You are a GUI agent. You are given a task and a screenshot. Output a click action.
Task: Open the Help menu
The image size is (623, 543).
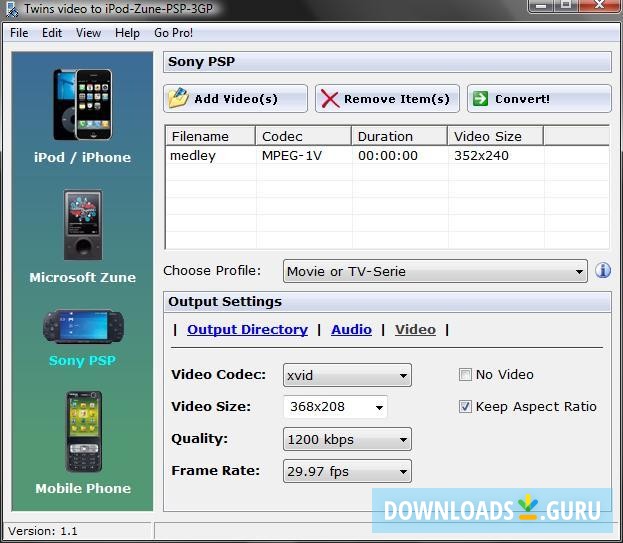pyautogui.click(x=127, y=33)
